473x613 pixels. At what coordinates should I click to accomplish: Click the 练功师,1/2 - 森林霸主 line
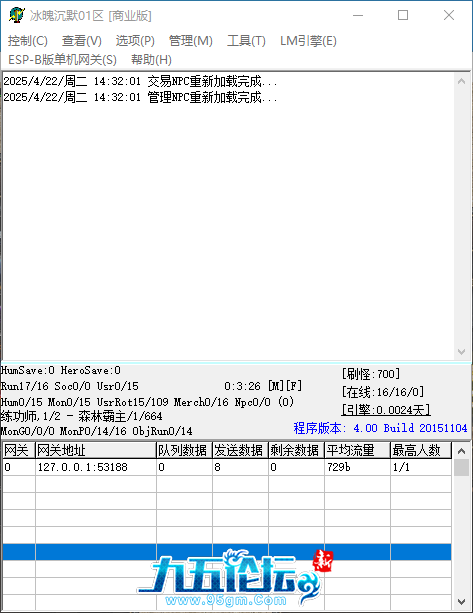point(81,416)
